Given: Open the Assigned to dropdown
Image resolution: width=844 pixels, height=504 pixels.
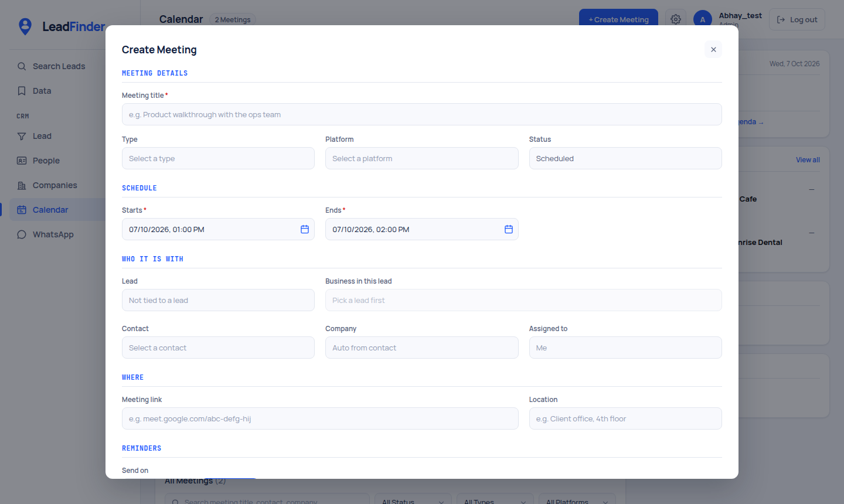Looking at the screenshot, I should [x=625, y=348].
